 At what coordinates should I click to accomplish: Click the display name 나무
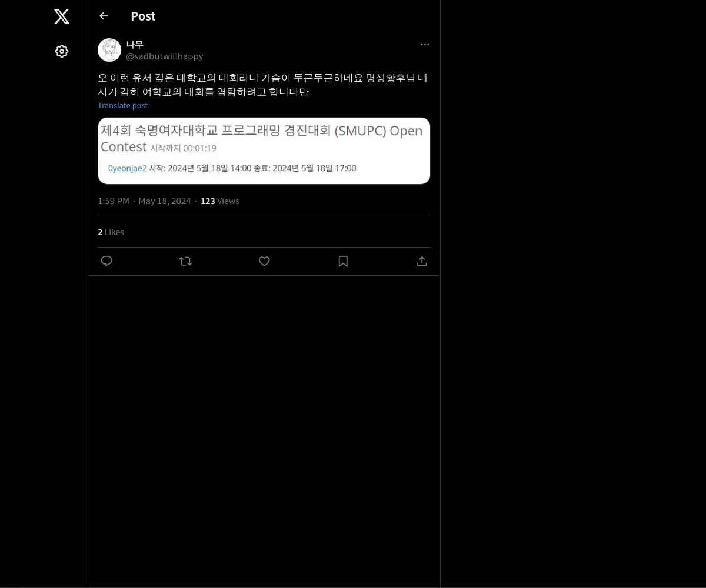tap(135, 44)
